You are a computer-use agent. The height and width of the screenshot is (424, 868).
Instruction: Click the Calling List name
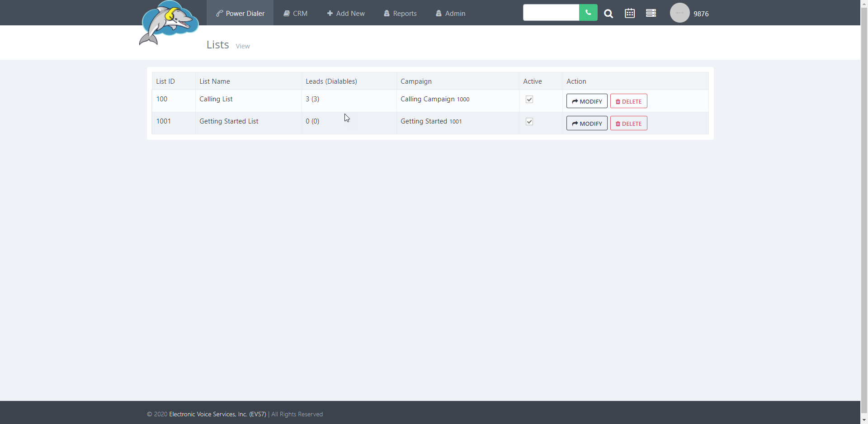point(216,99)
